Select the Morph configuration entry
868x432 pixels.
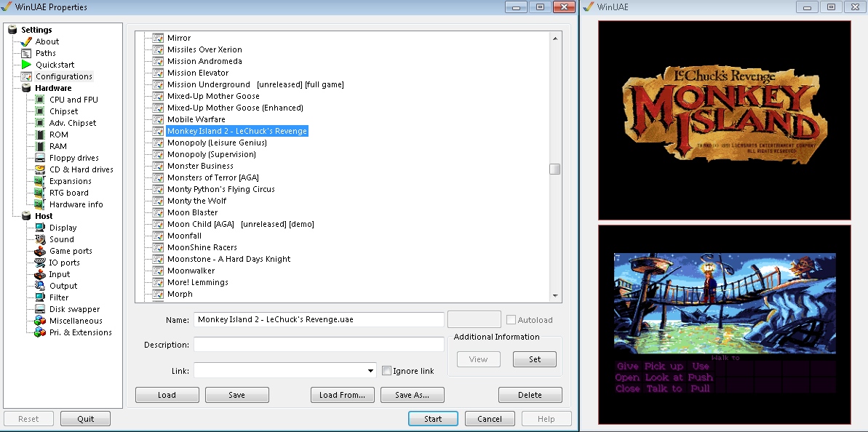click(x=180, y=294)
